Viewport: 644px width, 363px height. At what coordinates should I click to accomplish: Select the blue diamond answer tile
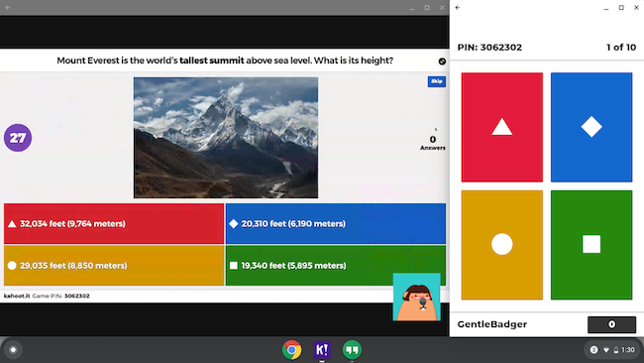tap(591, 127)
